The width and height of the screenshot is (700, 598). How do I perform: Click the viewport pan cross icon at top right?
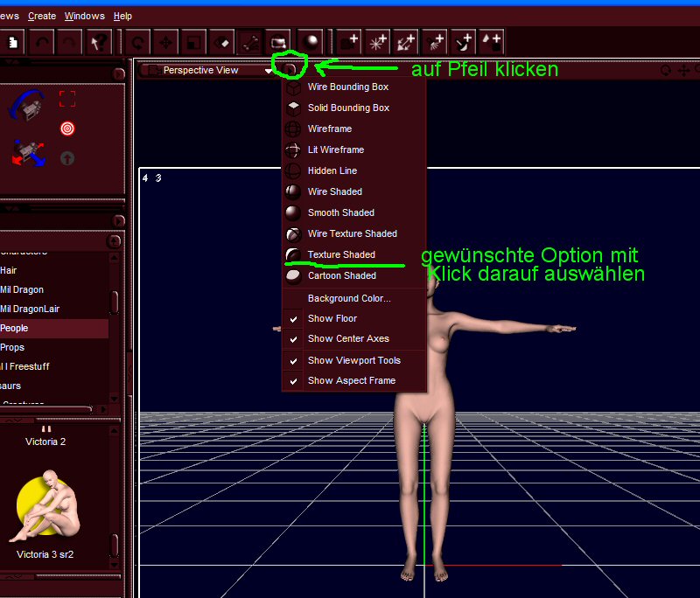684,71
